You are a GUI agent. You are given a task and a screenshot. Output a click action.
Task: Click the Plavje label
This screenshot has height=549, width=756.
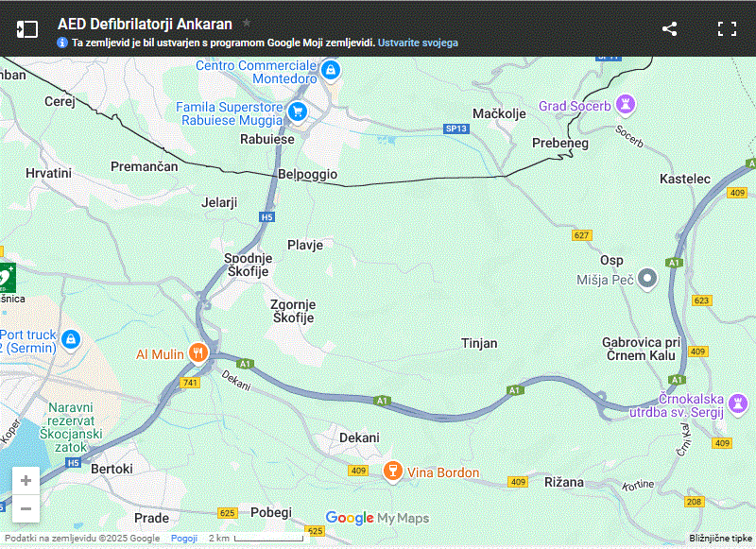point(305,245)
